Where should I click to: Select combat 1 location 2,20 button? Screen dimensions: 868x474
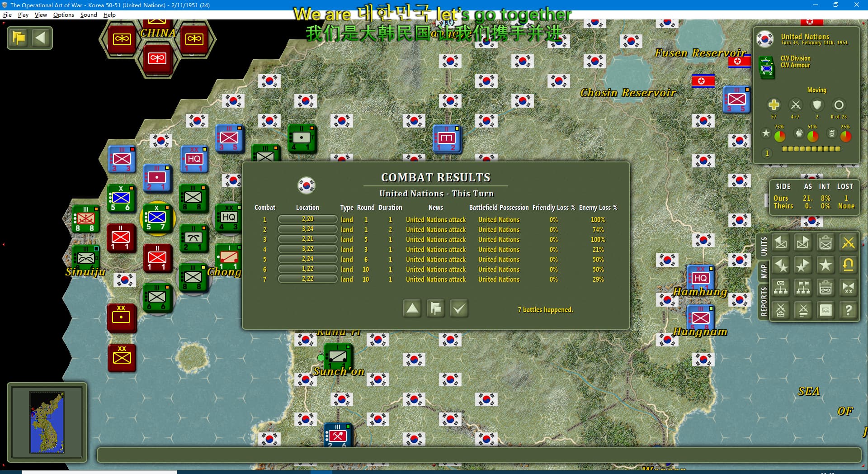tap(307, 219)
